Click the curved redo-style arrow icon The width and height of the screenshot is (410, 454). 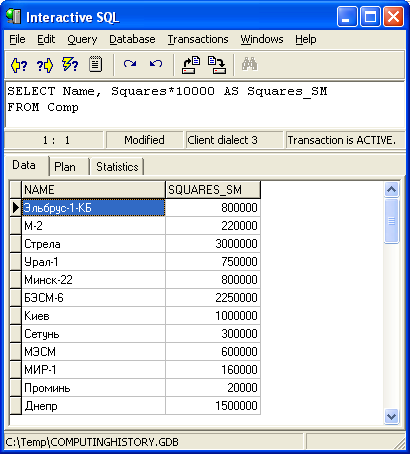coord(130,63)
